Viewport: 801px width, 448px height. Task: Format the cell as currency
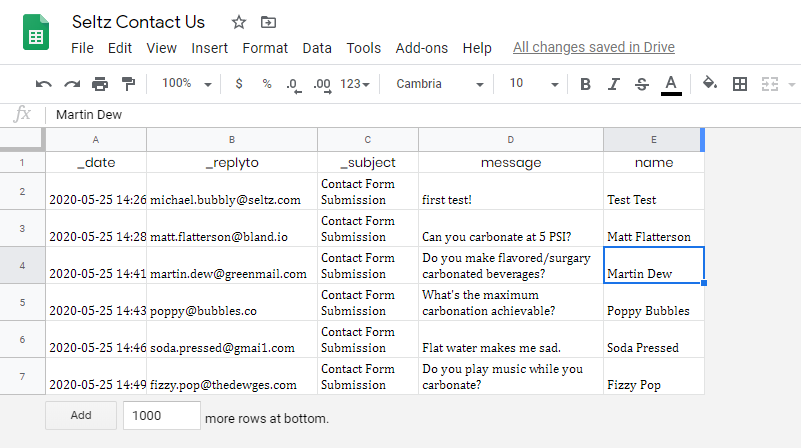[239, 84]
